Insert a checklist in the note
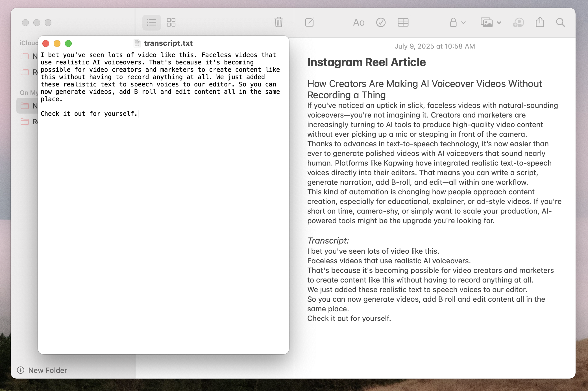 [x=381, y=22]
